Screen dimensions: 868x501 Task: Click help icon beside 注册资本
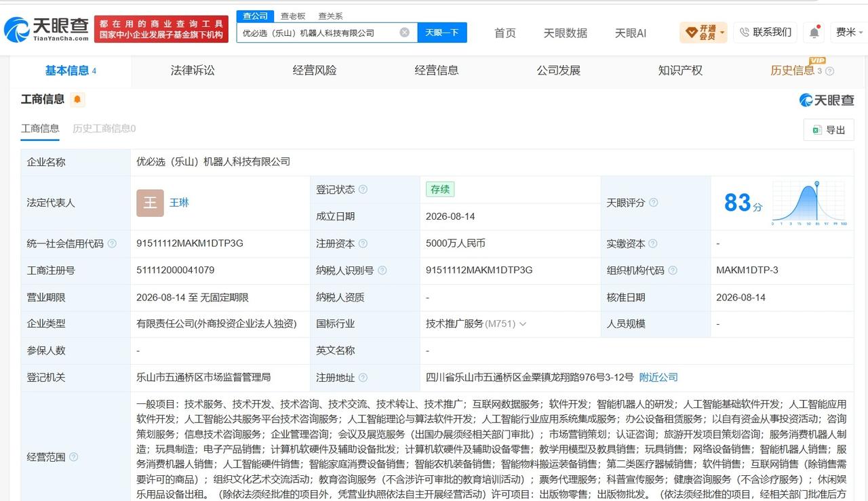[x=363, y=243]
